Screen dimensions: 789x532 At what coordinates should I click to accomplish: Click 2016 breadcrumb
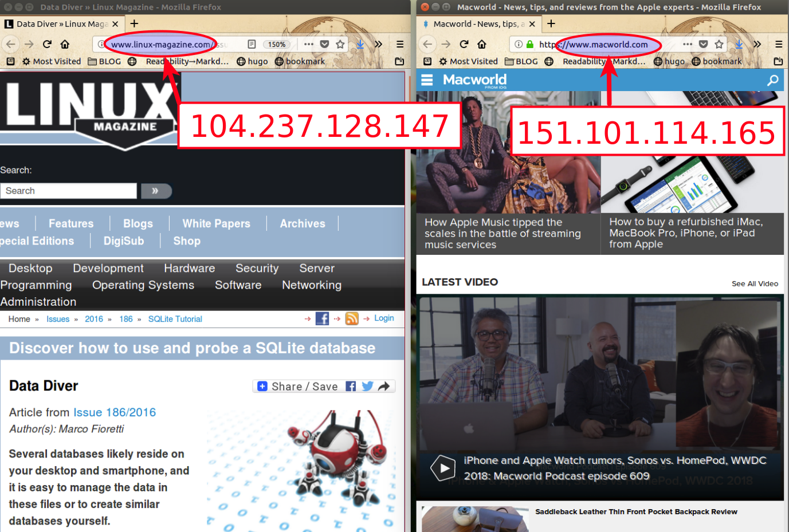pyautogui.click(x=94, y=319)
